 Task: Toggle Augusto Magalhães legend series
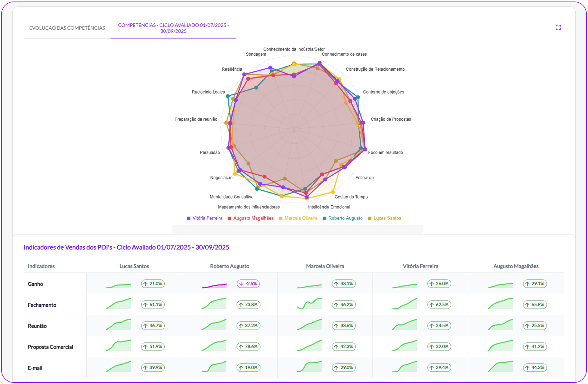tap(253, 218)
